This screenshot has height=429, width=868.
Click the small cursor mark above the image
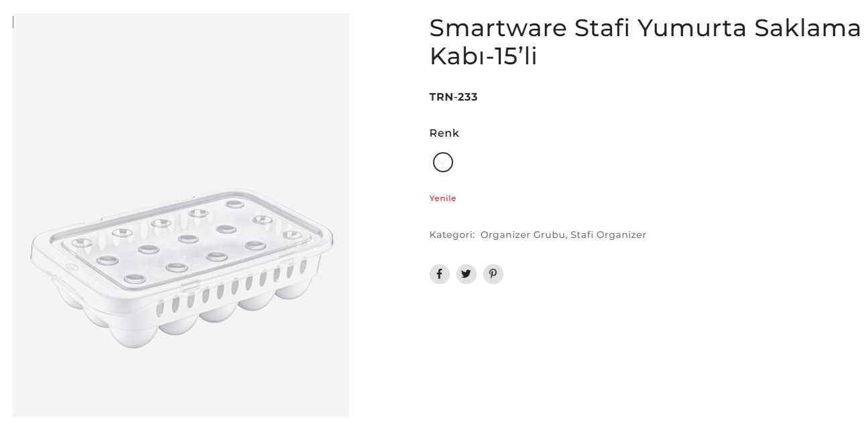click(x=13, y=22)
